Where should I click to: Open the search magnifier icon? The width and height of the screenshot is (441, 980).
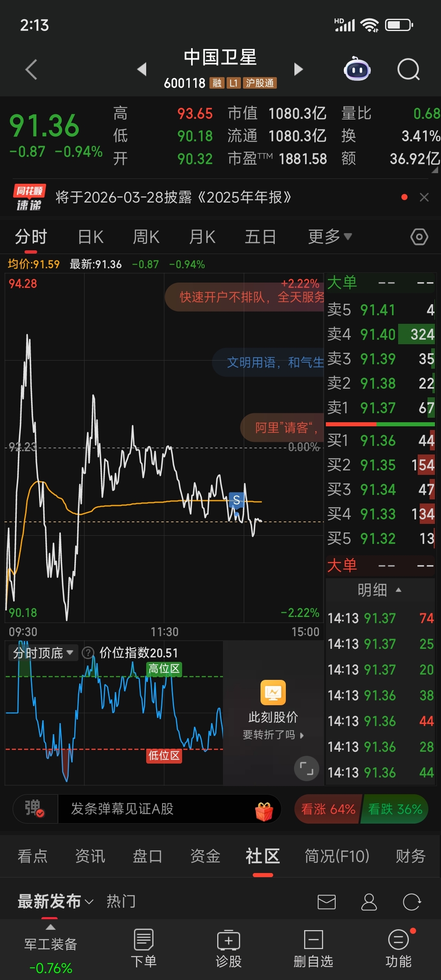click(x=408, y=69)
